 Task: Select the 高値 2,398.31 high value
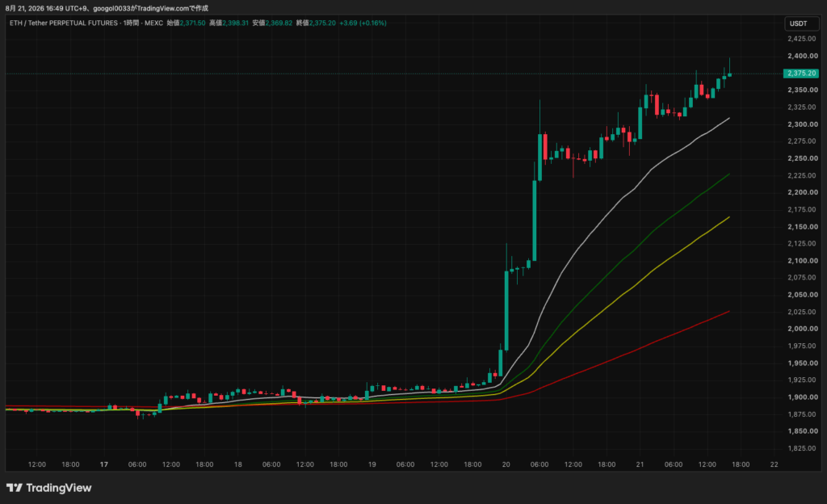229,23
